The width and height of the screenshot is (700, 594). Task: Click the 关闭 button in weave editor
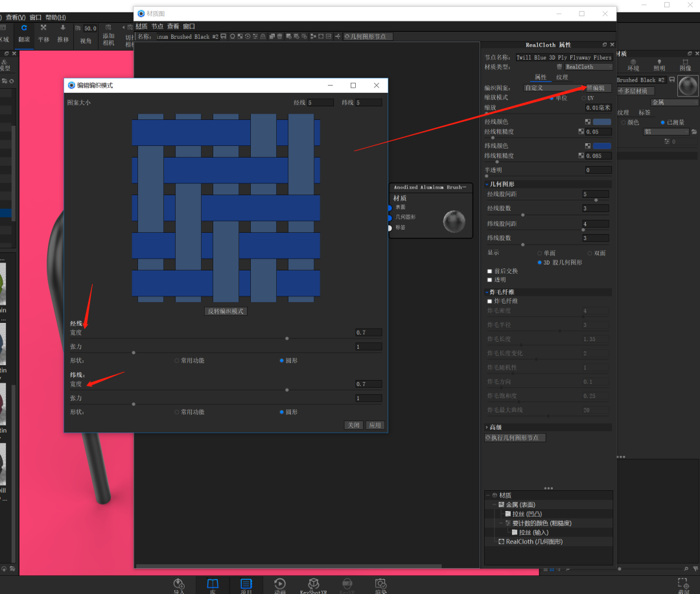tap(354, 425)
